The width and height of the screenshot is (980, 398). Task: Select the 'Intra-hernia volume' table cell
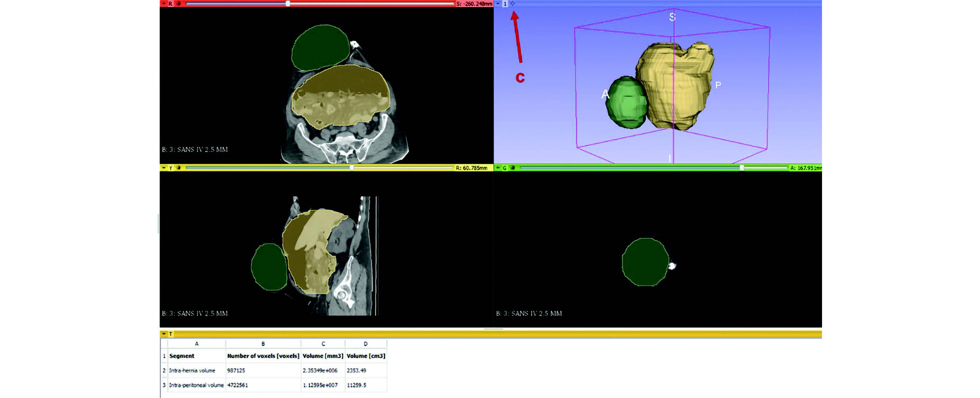click(x=192, y=370)
